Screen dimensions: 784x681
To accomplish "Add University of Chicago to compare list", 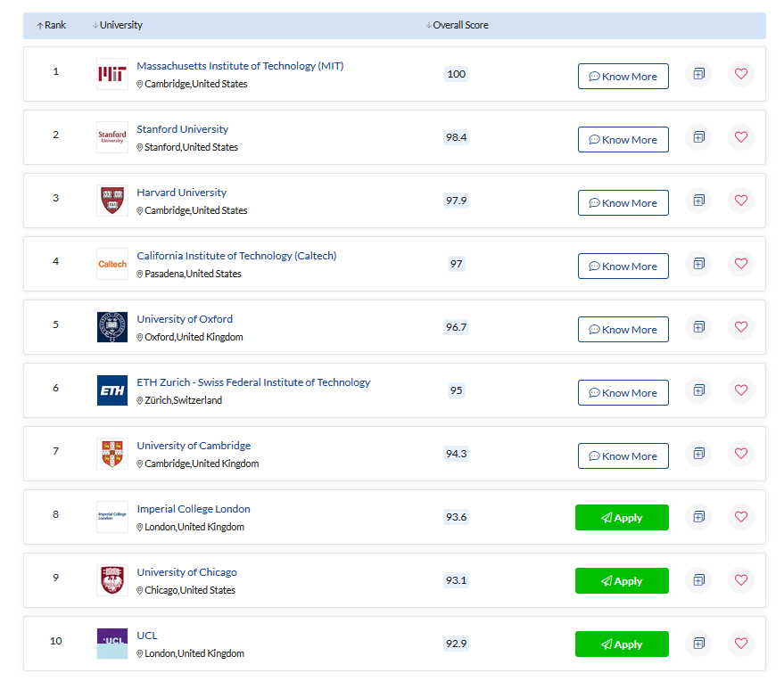I will [x=698, y=580].
